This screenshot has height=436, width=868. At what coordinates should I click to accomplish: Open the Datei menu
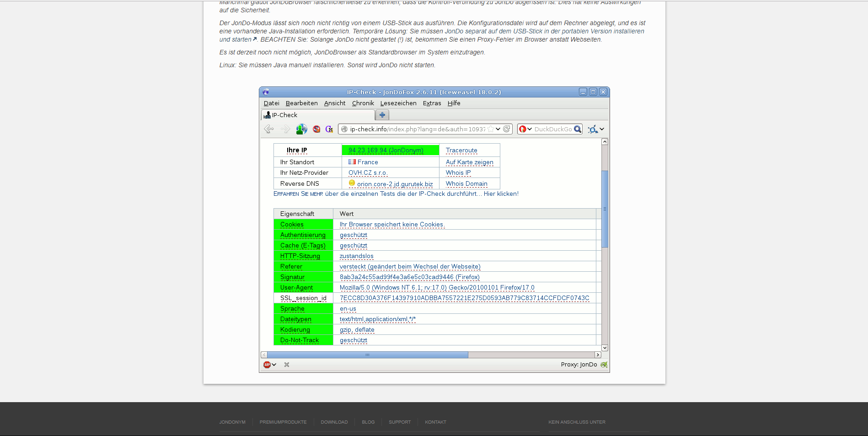272,103
